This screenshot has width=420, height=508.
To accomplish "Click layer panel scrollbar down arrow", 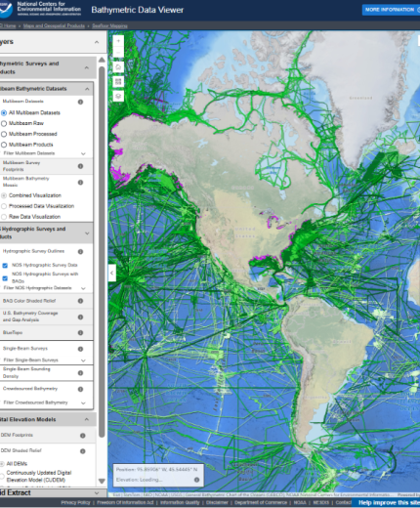I will [102, 481].
